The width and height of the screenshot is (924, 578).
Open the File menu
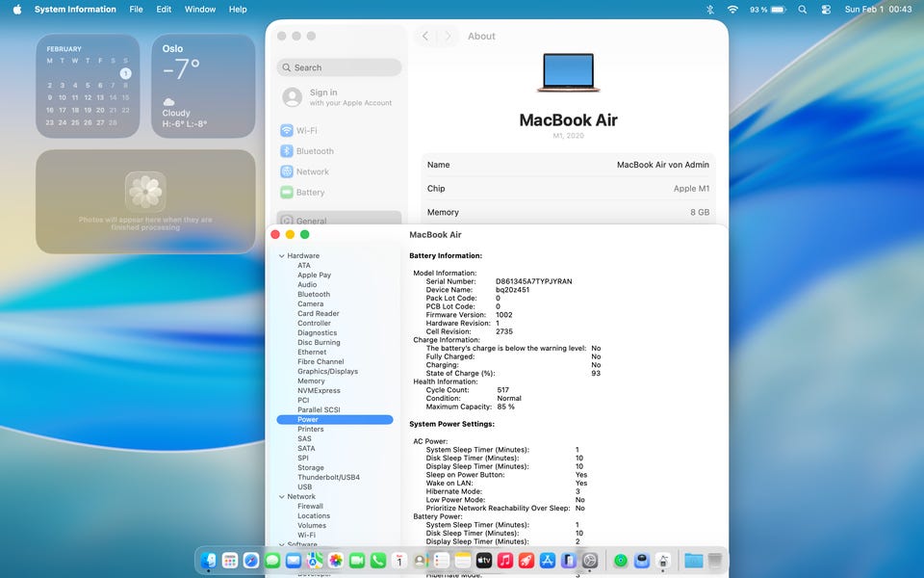coord(136,10)
